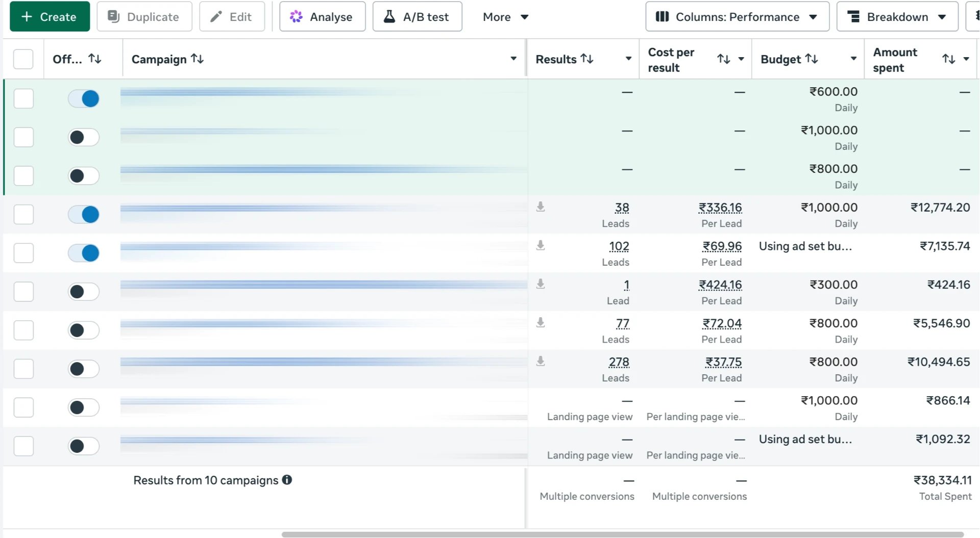Click the Create button
The image size is (980, 538).
(x=50, y=17)
